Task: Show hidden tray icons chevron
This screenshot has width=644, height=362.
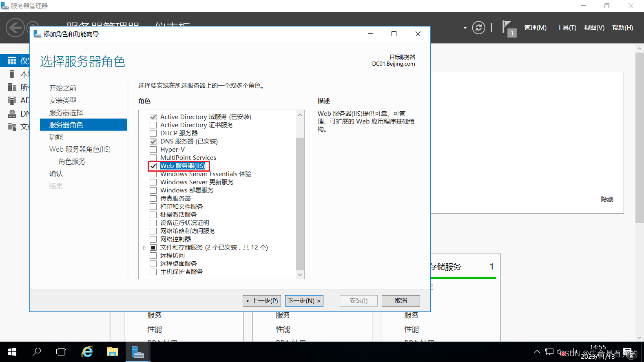Action: click(537, 352)
